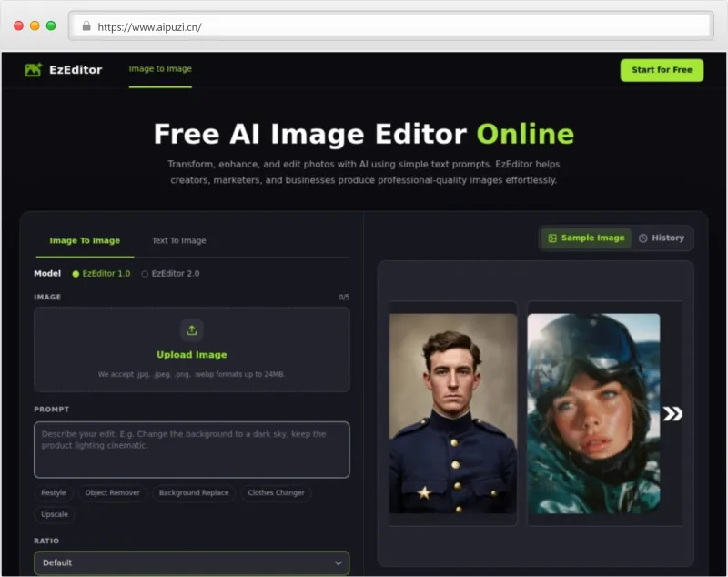
Task: Click into the prompt description text box
Action: (x=192, y=450)
